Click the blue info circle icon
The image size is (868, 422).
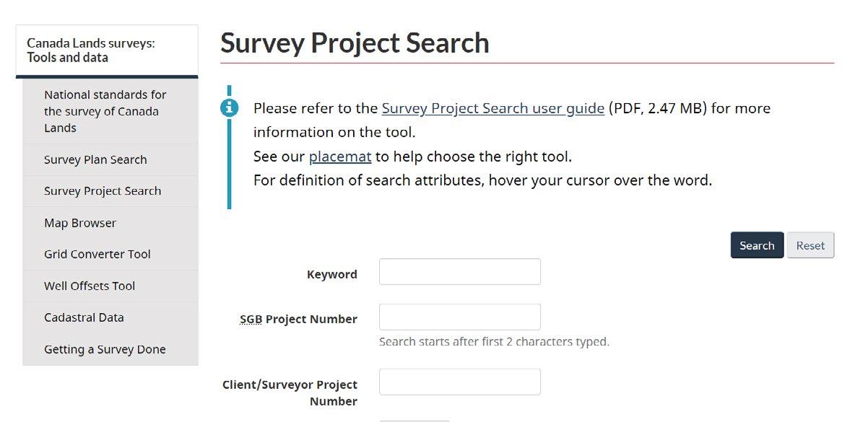229,108
